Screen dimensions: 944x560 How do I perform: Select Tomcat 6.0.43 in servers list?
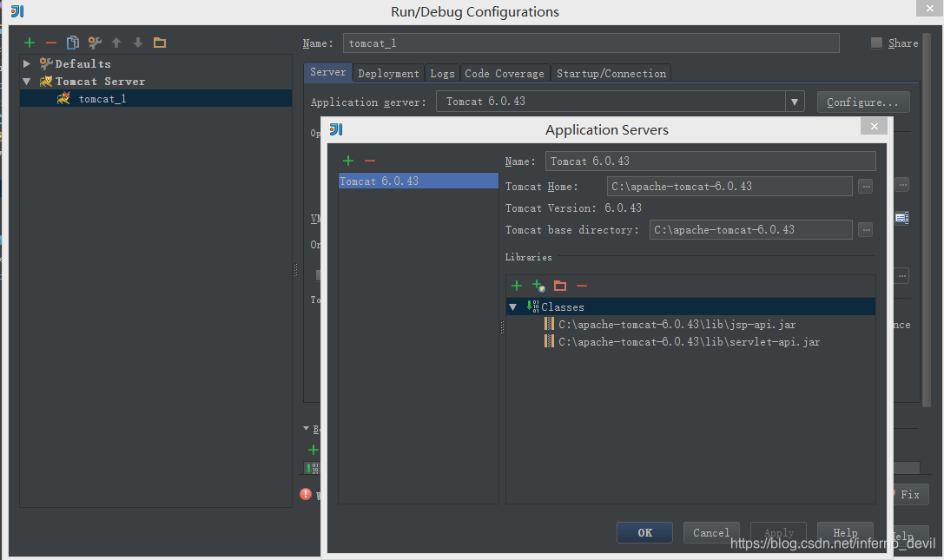(419, 181)
